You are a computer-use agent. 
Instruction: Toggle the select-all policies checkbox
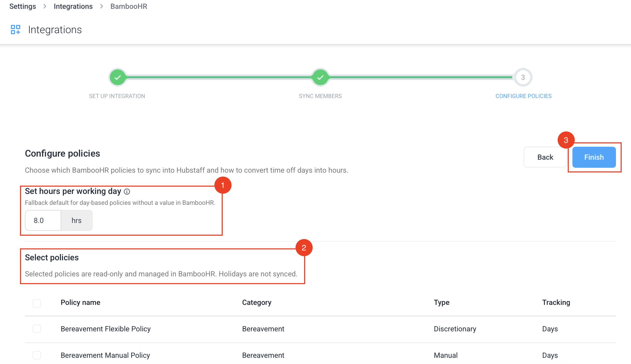pyautogui.click(x=37, y=303)
